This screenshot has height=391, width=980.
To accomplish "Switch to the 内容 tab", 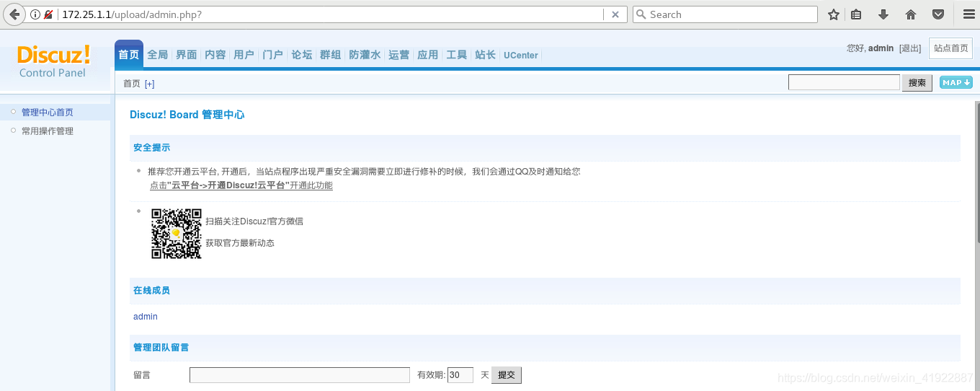I will tap(215, 55).
